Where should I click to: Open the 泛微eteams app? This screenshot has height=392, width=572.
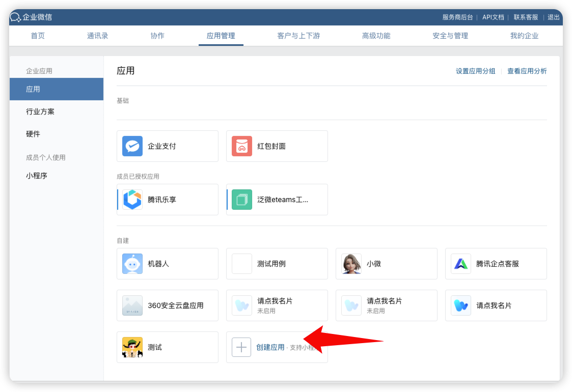[277, 200]
